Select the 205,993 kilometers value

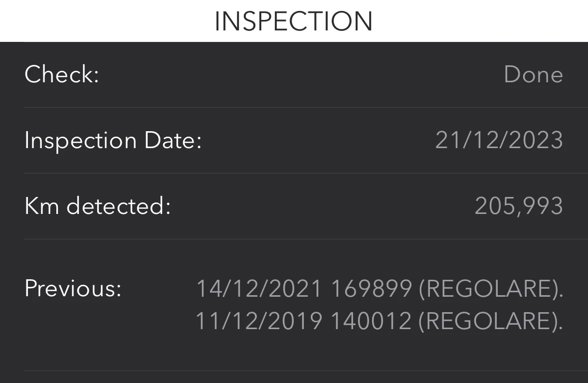[x=519, y=206]
